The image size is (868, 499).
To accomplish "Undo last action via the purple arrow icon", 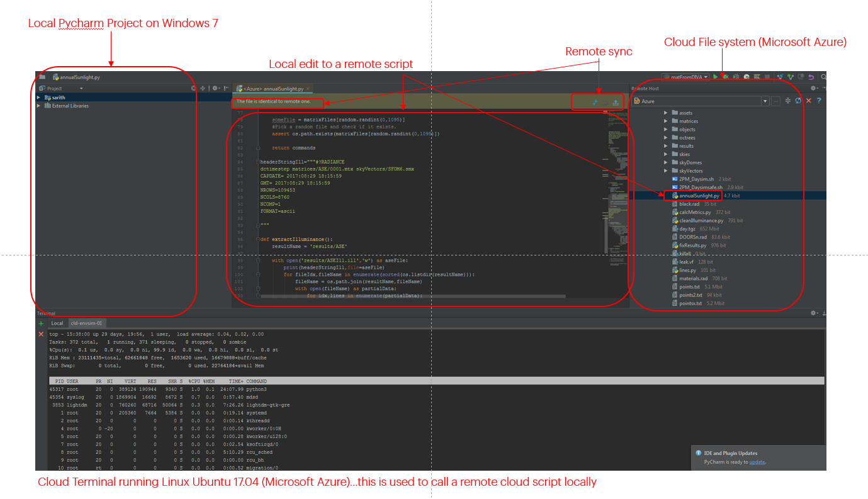I will [811, 77].
